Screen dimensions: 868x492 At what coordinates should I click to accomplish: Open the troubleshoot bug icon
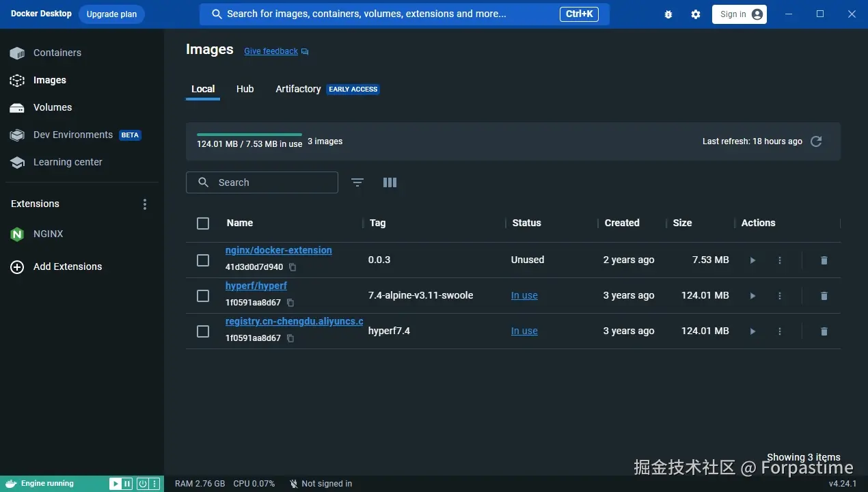(x=668, y=14)
